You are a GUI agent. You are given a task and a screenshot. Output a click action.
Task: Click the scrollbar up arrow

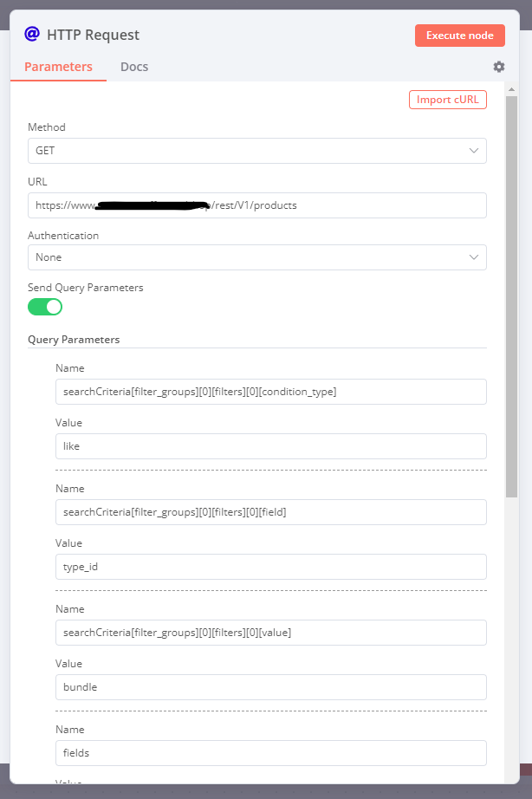(x=512, y=89)
